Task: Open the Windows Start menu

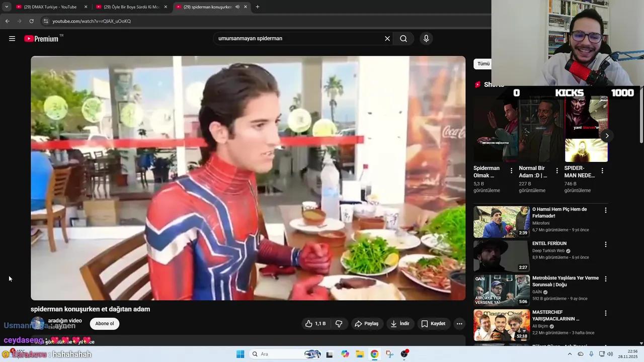Action: (x=240, y=354)
